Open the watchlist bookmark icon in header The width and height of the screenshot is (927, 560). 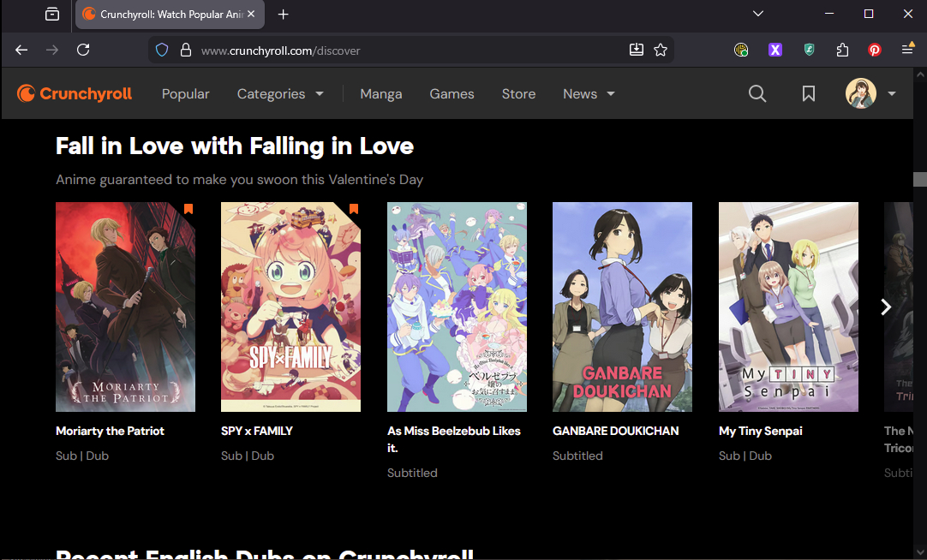[808, 94]
